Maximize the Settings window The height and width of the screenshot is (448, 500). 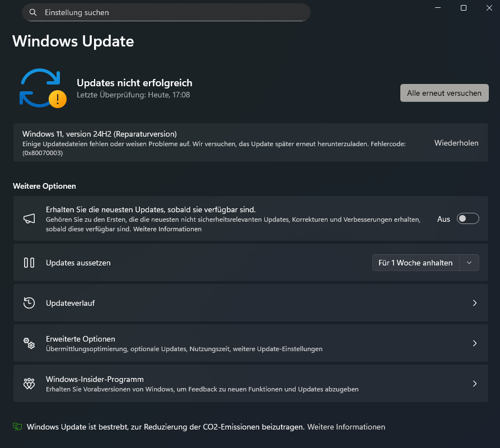(x=464, y=8)
